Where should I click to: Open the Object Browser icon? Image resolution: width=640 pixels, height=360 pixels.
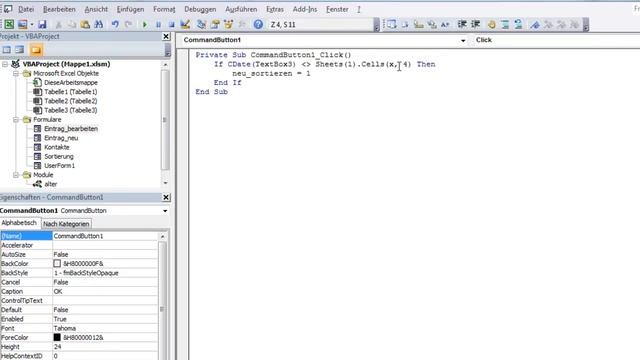click(x=228, y=24)
